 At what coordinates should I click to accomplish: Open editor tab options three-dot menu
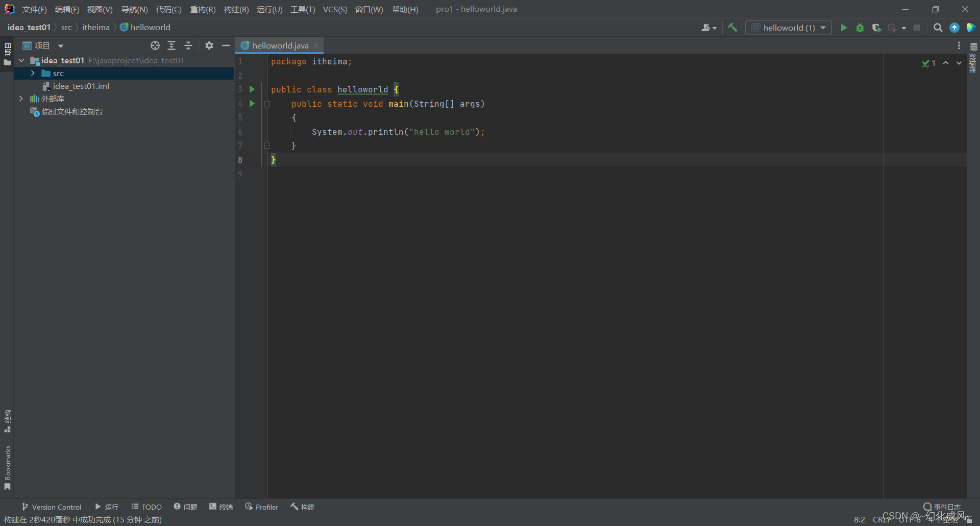click(x=959, y=45)
